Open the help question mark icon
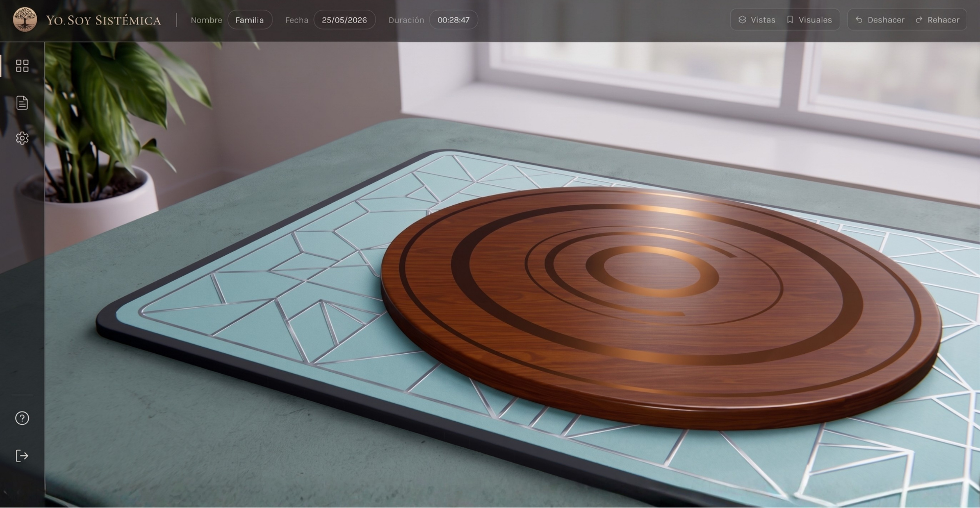This screenshot has width=980, height=508. point(22,418)
